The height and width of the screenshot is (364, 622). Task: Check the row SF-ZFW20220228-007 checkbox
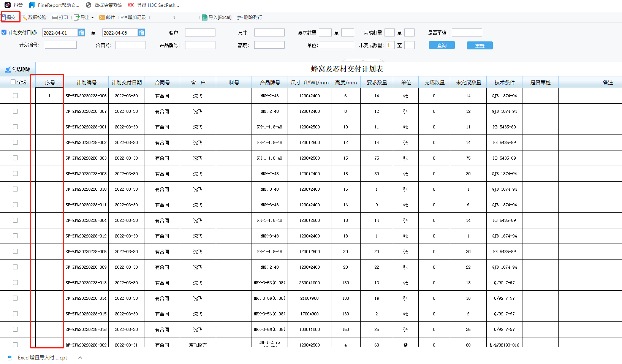click(x=15, y=111)
